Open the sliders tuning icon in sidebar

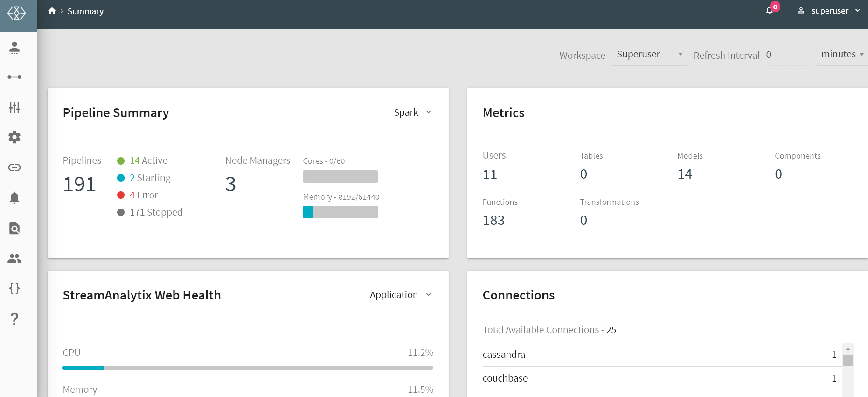pyautogui.click(x=14, y=107)
